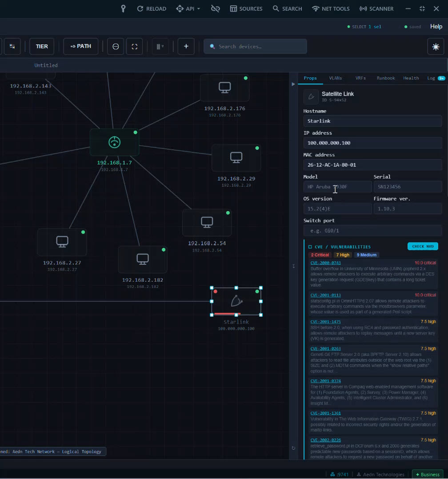Open CVE-2002-0226 link

(x=325, y=440)
